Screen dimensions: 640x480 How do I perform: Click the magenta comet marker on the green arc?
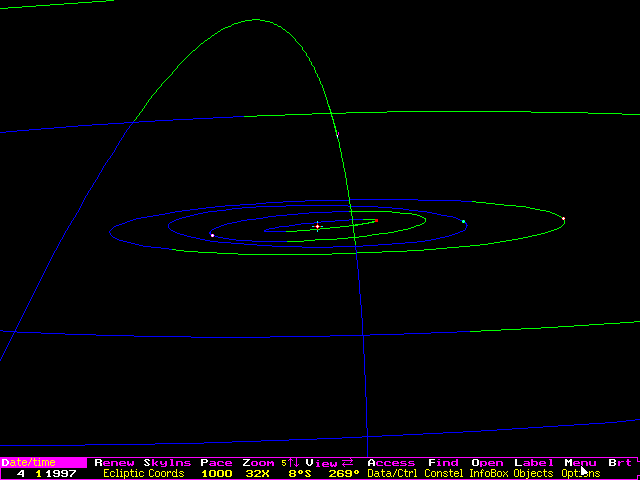[x=337, y=133]
